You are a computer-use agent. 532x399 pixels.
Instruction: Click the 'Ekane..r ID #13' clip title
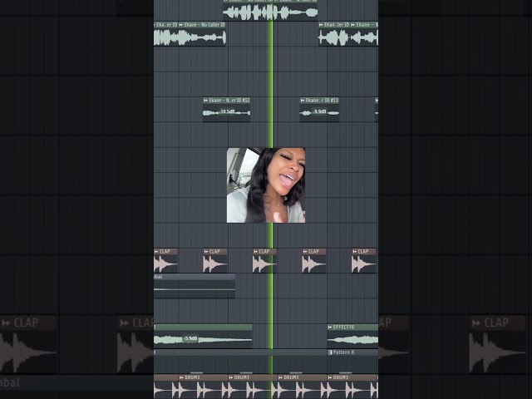tap(322, 101)
